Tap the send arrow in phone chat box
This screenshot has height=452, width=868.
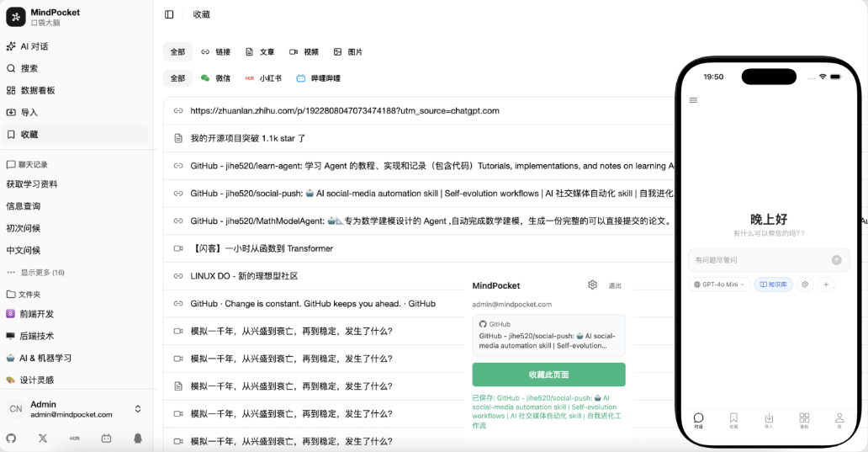click(x=836, y=260)
